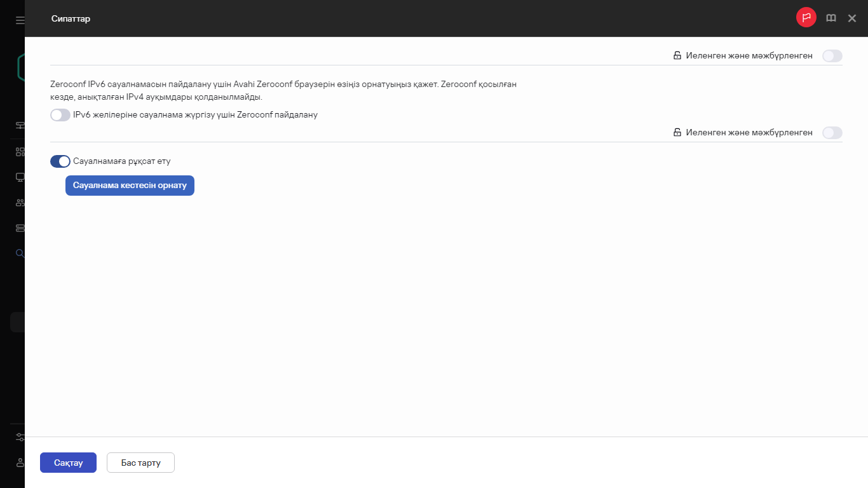Click the lock icon below the Zeroconf toggle
Viewport: 868px width, 488px height.
pyautogui.click(x=677, y=133)
